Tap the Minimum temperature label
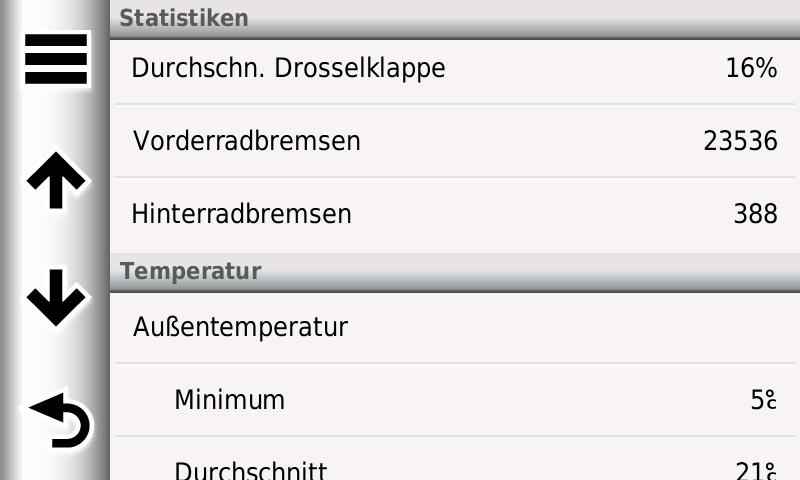 [x=229, y=400]
